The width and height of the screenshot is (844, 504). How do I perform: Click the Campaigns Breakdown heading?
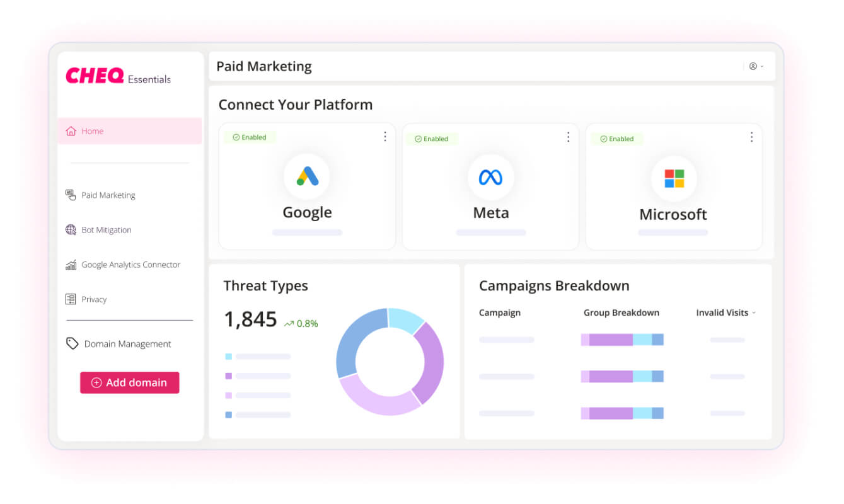[554, 286]
